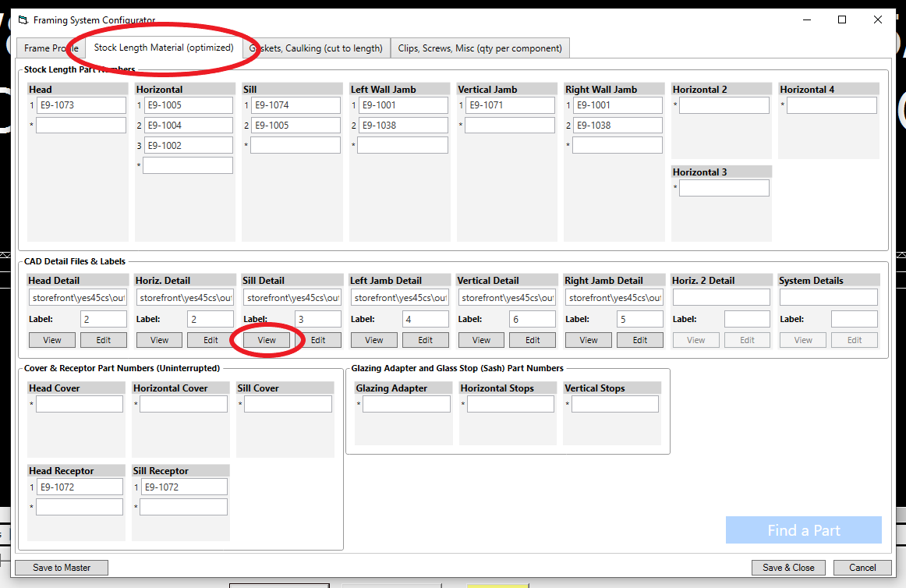This screenshot has width=906, height=588.
Task: Open the Gaskets, Caulking (cut to length) tab
Action: [x=316, y=48]
